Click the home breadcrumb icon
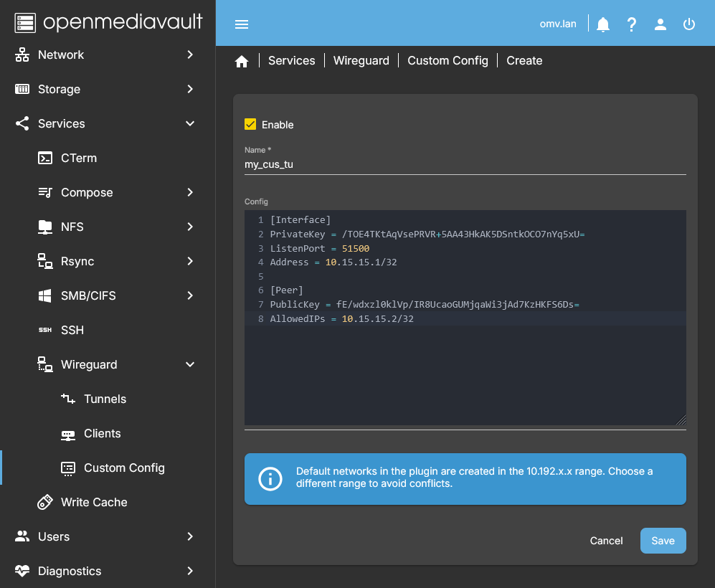Screen dimensions: 715x588 242,60
